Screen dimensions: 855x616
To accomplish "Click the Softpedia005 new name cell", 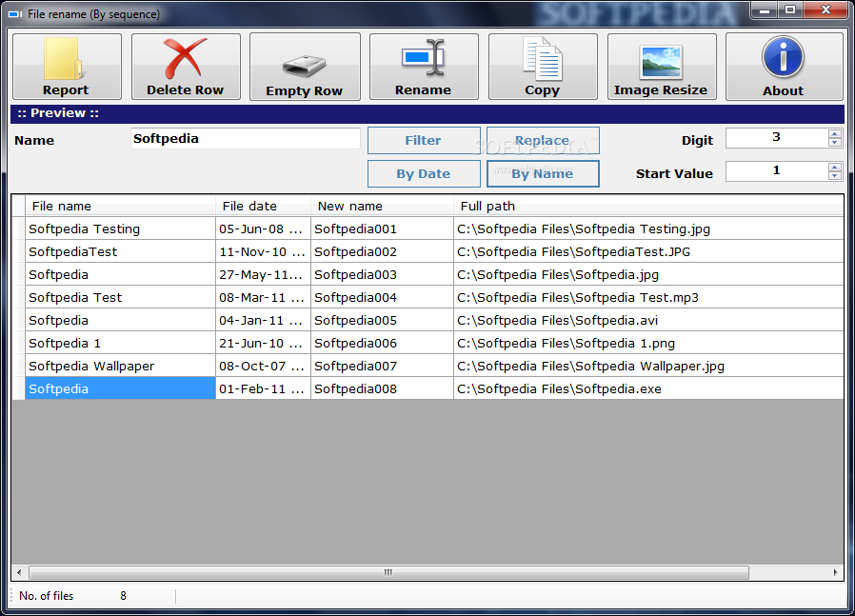I will click(x=382, y=321).
